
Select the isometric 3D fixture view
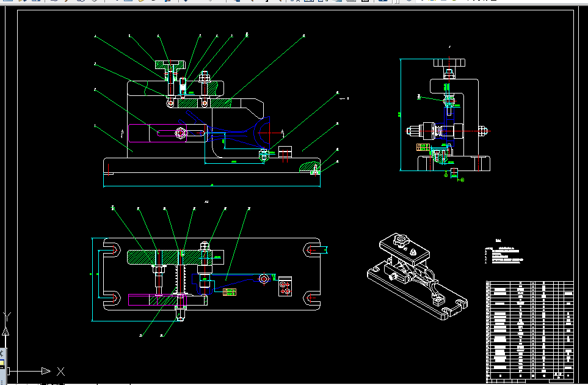click(x=417, y=276)
